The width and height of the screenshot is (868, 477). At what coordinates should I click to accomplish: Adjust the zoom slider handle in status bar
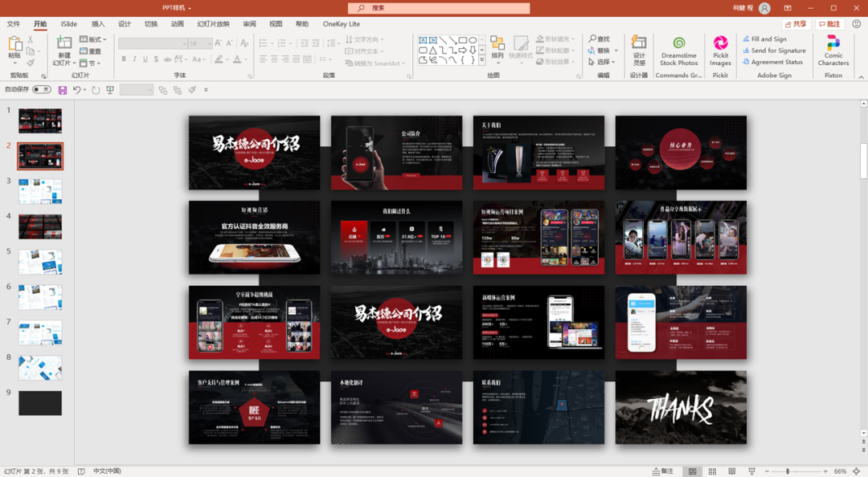787,471
